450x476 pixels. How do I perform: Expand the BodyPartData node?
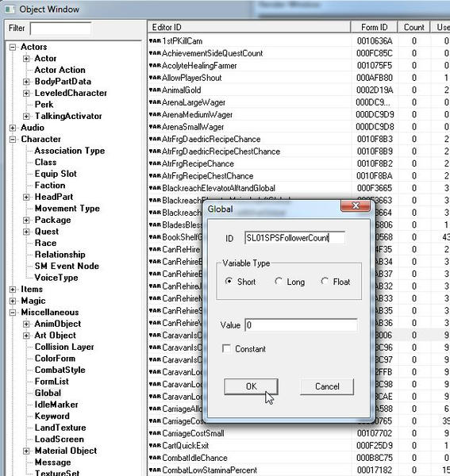point(26,82)
